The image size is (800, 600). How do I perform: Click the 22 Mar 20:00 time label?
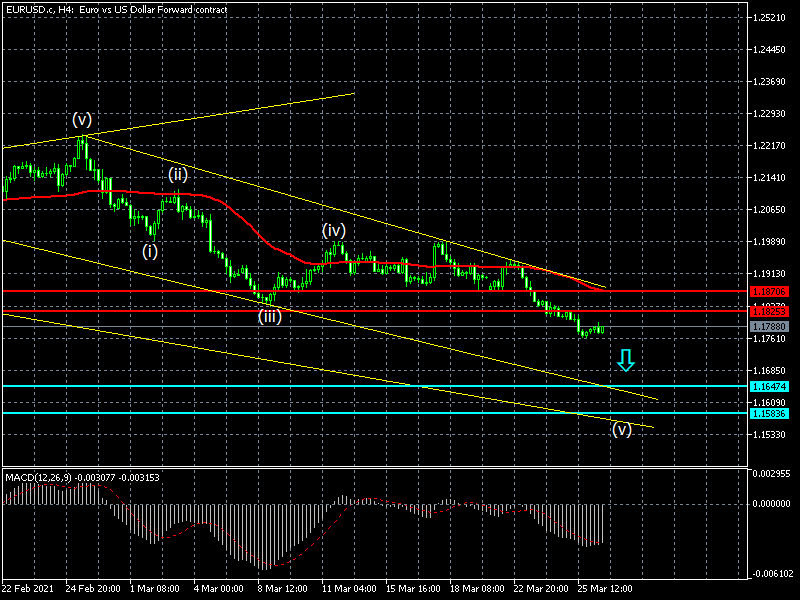click(x=541, y=589)
